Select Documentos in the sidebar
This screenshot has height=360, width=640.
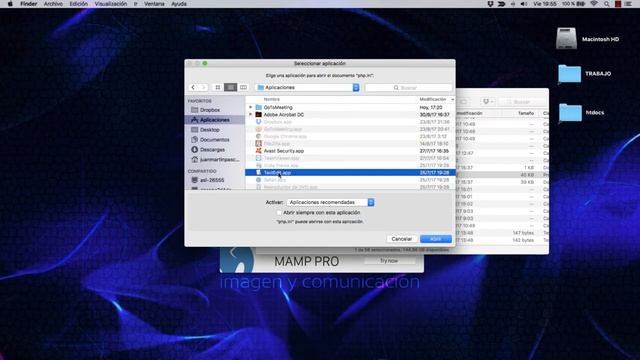(x=215, y=140)
